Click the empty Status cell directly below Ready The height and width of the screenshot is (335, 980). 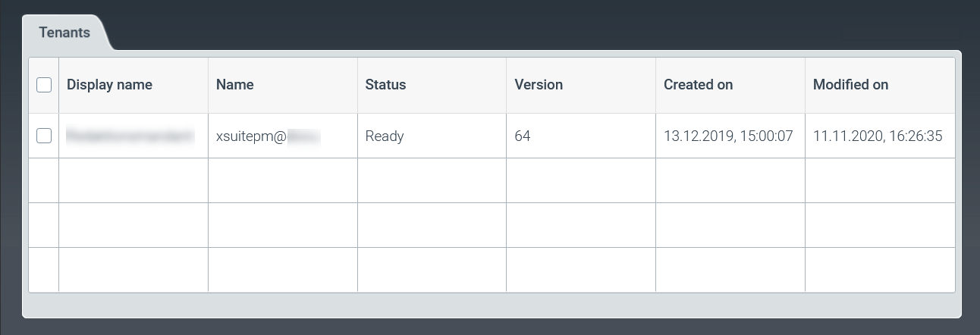tap(432, 180)
